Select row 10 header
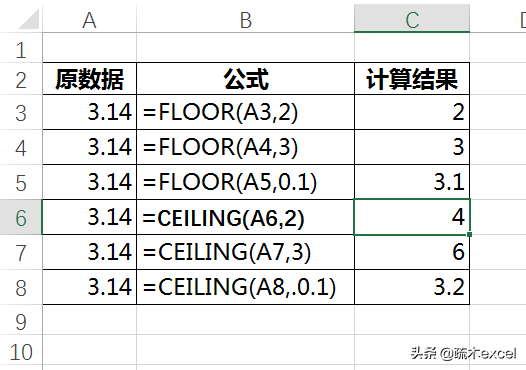This screenshot has width=526, height=370. click(21, 350)
